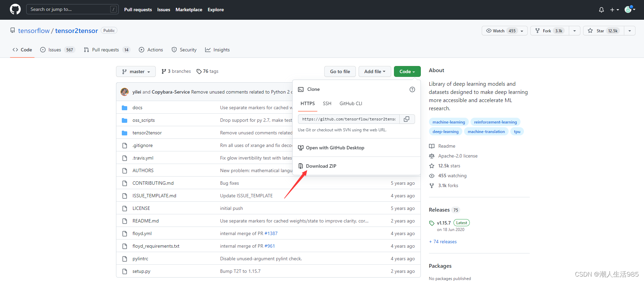Switch to the HTTPS clone tab
This screenshot has height=281, width=644.
pos(308,103)
